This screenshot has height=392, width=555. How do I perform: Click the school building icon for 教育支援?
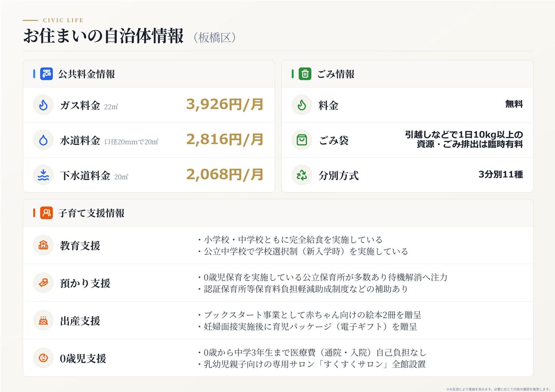pos(43,245)
